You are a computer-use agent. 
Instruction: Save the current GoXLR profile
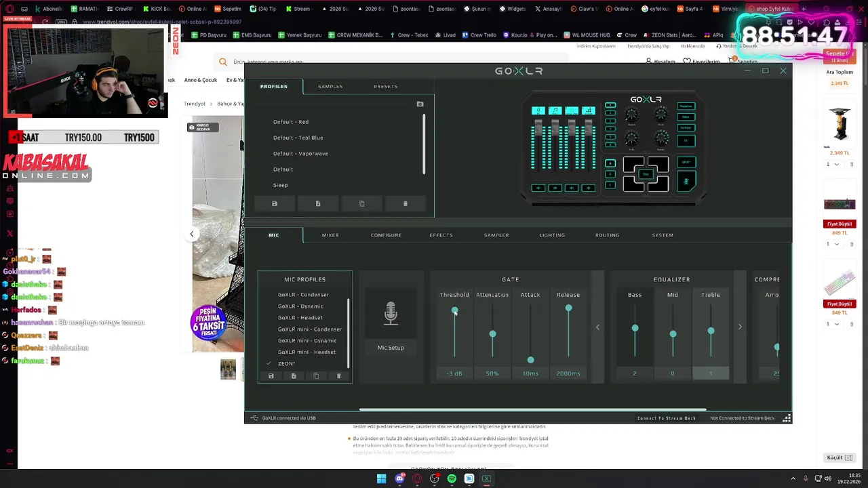tap(274, 203)
